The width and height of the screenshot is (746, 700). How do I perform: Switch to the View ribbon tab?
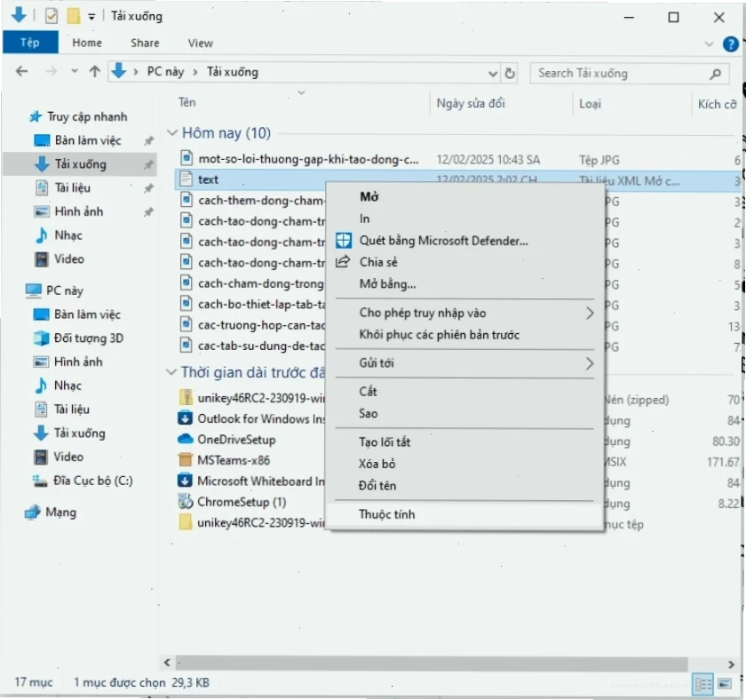point(201,43)
